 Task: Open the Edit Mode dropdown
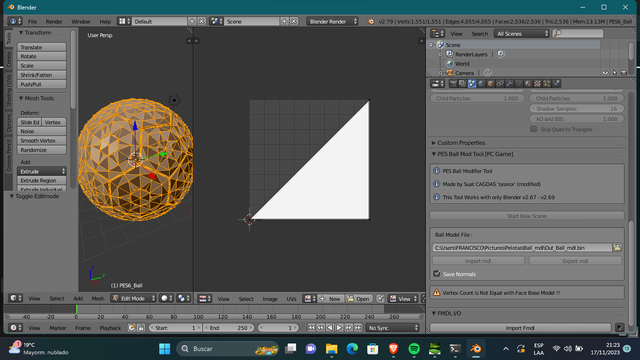coord(133,299)
